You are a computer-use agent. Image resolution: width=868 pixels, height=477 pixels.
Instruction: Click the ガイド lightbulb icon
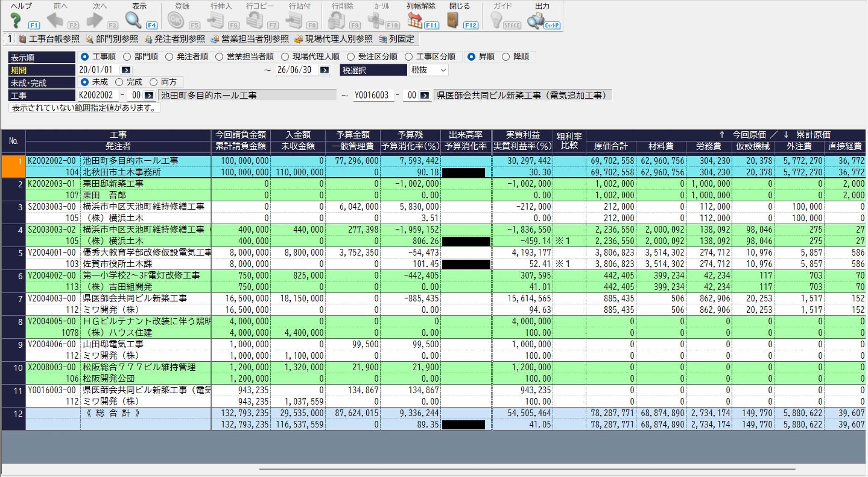[496, 20]
